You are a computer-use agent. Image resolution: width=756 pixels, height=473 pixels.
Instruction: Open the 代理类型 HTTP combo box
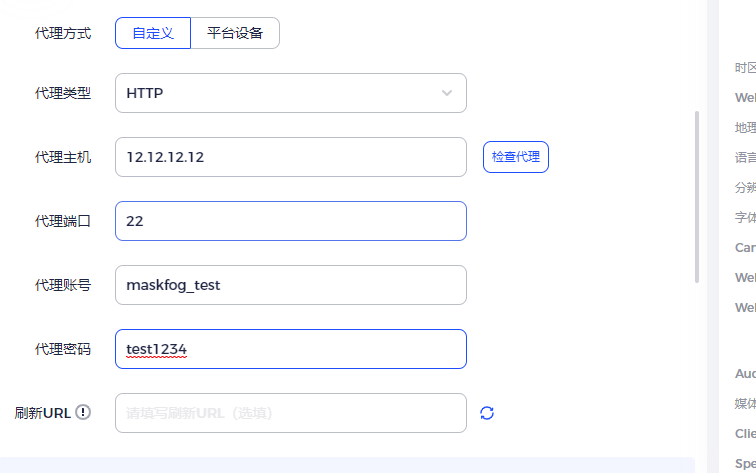pyautogui.click(x=291, y=93)
